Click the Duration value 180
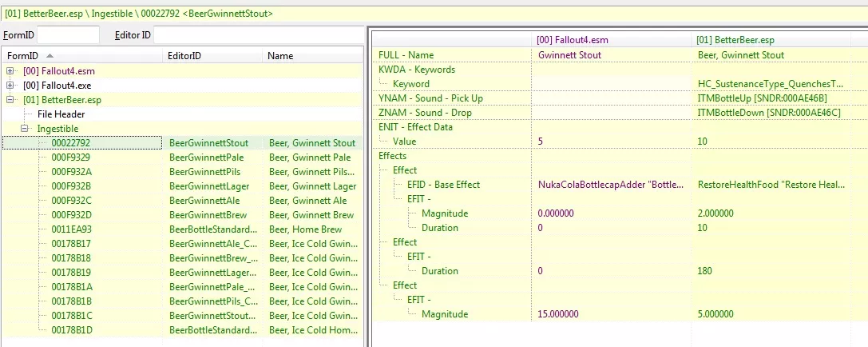 coord(704,271)
